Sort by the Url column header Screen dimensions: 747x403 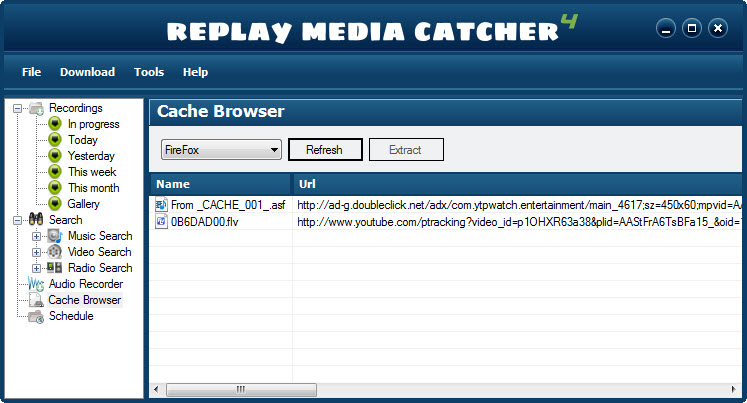(518, 184)
